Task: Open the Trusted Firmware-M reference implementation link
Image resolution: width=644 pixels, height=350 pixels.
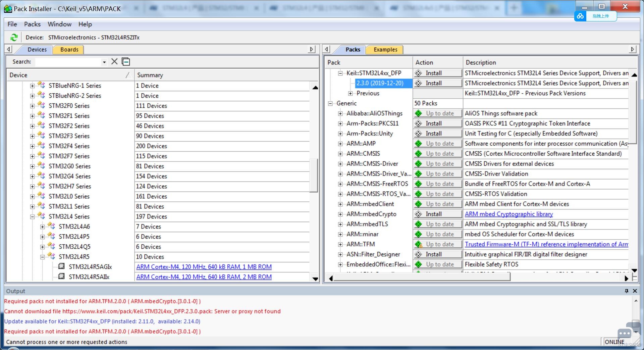Action: pos(546,244)
